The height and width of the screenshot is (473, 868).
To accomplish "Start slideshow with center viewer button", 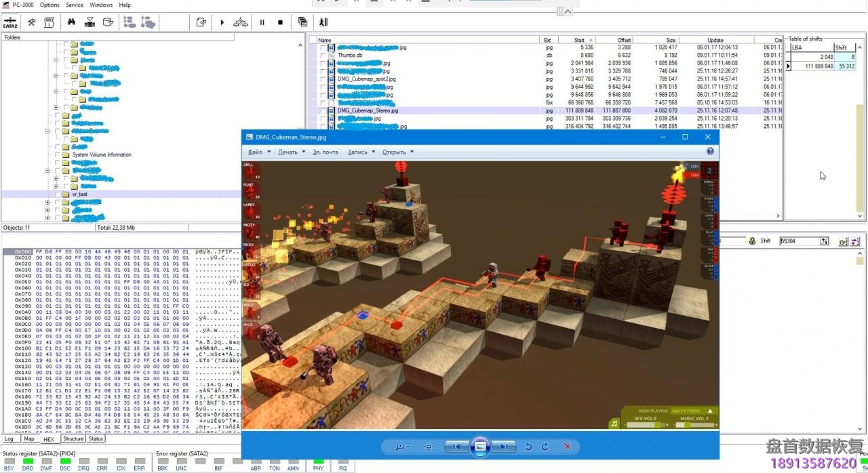I will [x=480, y=446].
